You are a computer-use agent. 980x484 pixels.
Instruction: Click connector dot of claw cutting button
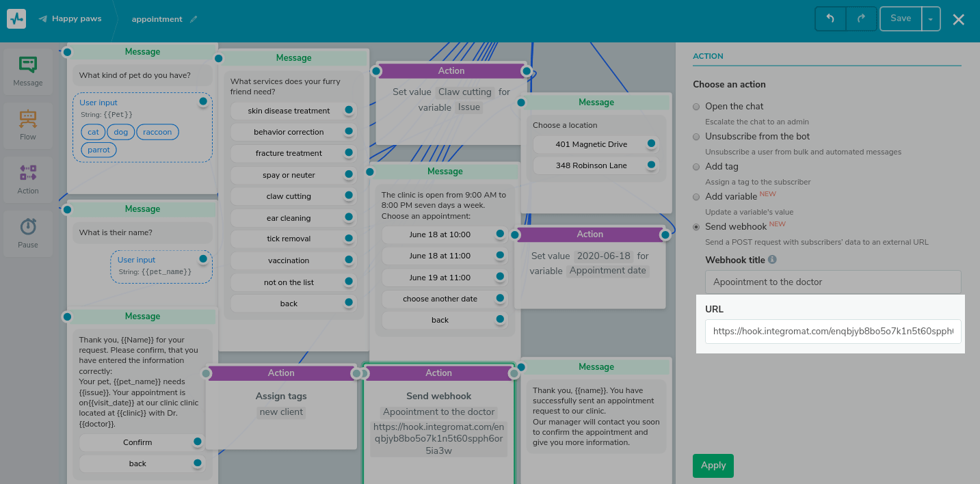point(349,196)
